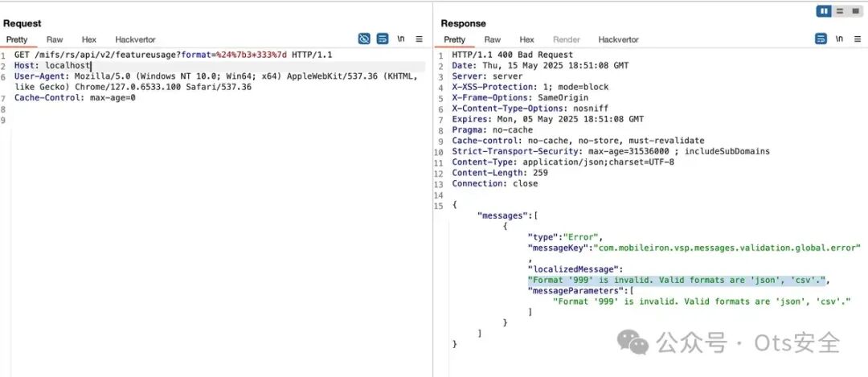This screenshot has width=868, height=377.
Task: Click the Cache-Control: max-age=0 request header
Action: [75, 98]
